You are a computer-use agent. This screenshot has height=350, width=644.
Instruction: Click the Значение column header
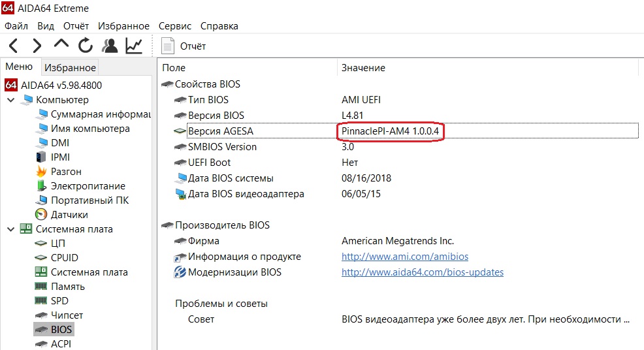[363, 67]
